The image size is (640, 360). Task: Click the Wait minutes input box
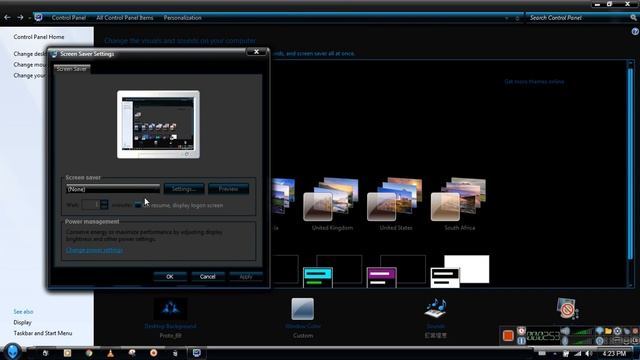91,204
